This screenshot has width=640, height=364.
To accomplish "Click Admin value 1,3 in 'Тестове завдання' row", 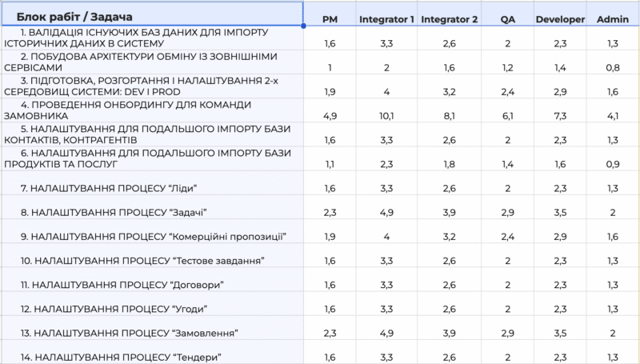I will (613, 260).
